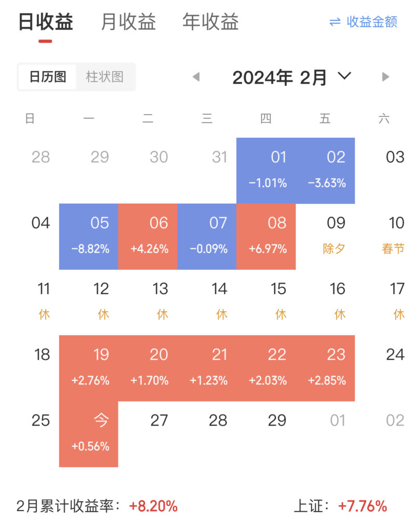Go to next month with right arrow

[385, 77]
